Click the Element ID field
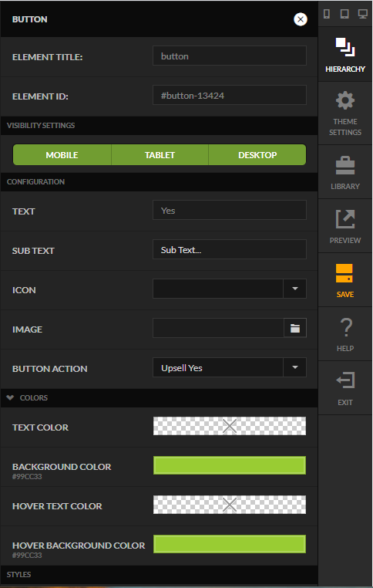This screenshot has height=588, width=373. click(230, 95)
